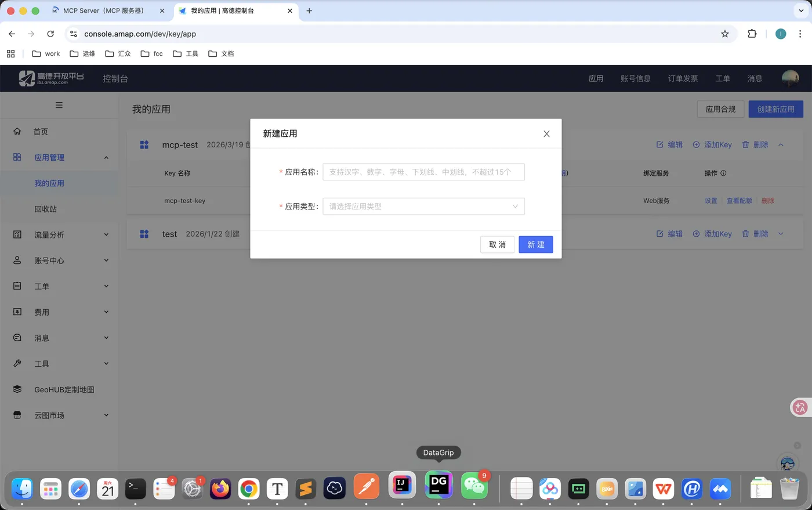Click the 添加Key plus icon for mcp-test
Image resolution: width=812 pixels, height=510 pixels.
[x=695, y=144]
